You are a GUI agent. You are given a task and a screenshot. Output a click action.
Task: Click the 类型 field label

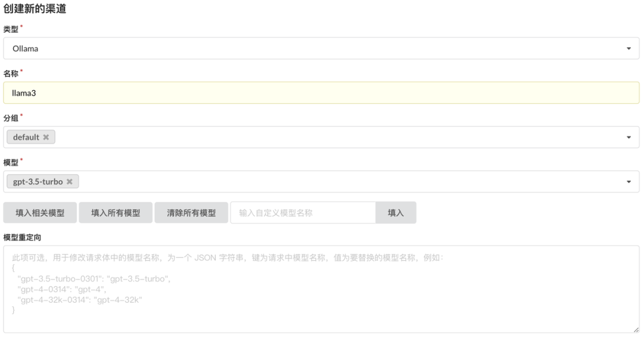tap(11, 29)
